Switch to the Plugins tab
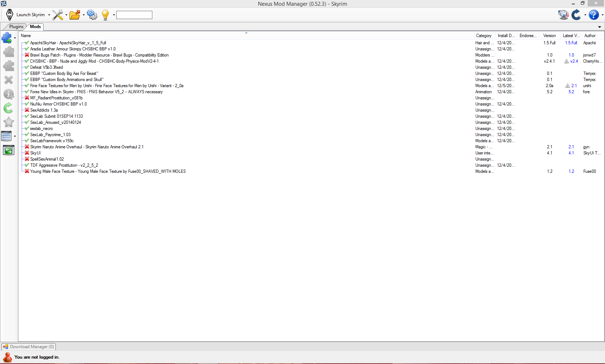The width and height of the screenshot is (605, 364). pos(16,27)
